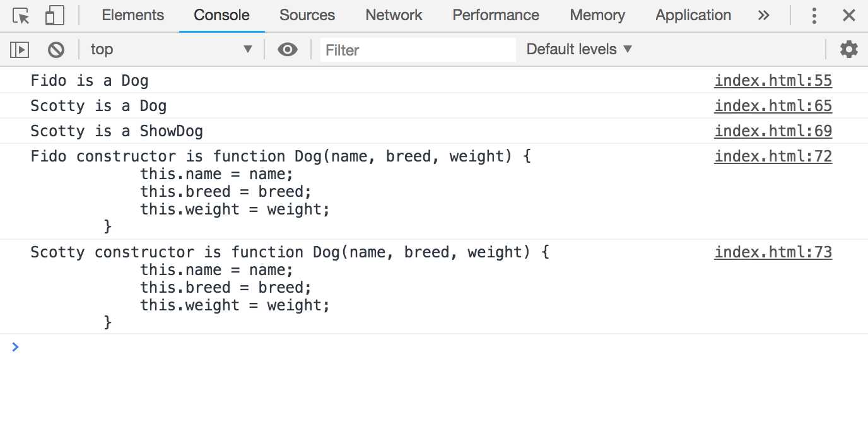Click the console Filter input field

pos(418,50)
